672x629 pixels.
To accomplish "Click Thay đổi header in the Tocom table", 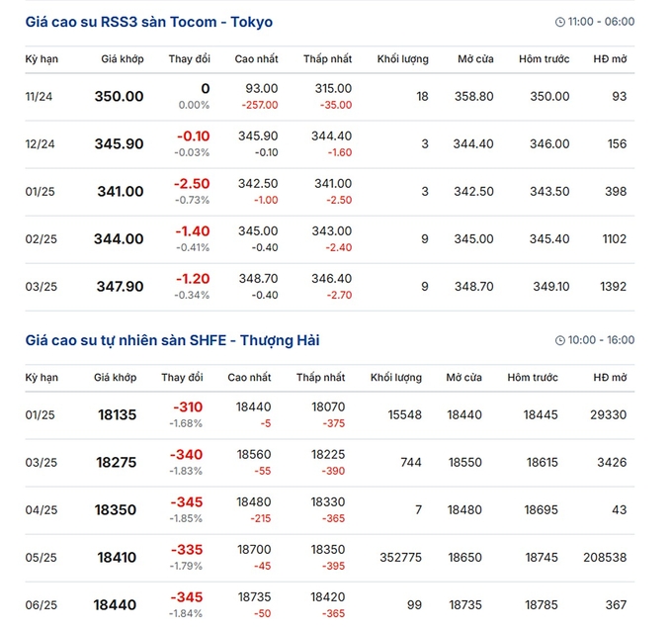I will 190,58.
